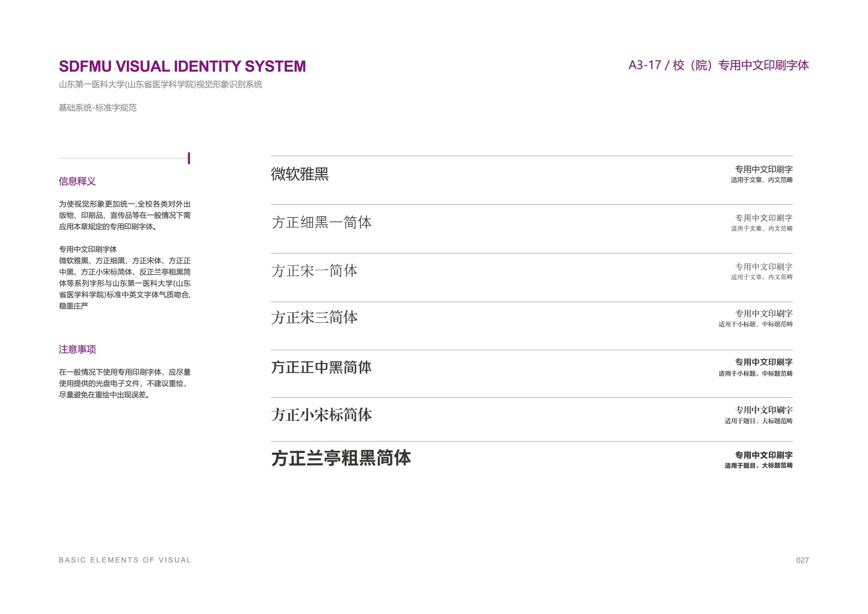This screenshot has height=614, width=868.
Task: Click the 方正宋三简体 font sample text
Action: 314,318
